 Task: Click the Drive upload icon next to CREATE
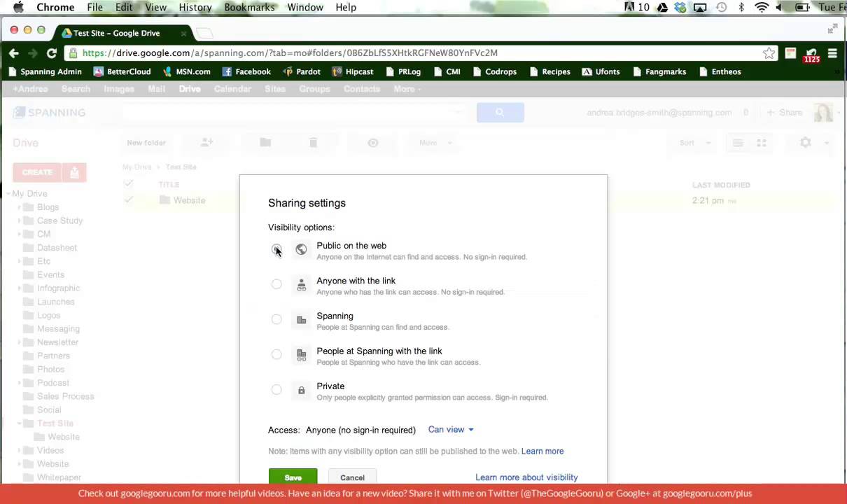74,172
